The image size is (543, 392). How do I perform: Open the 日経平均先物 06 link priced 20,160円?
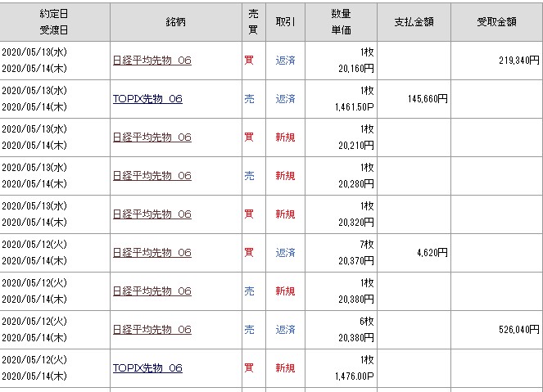point(152,60)
